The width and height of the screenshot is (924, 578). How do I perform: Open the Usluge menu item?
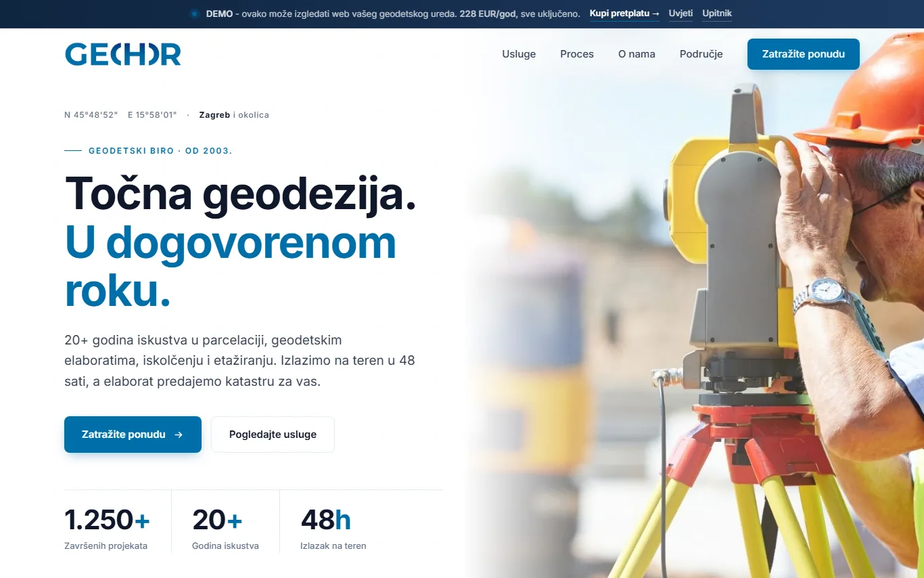[x=519, y=54]
